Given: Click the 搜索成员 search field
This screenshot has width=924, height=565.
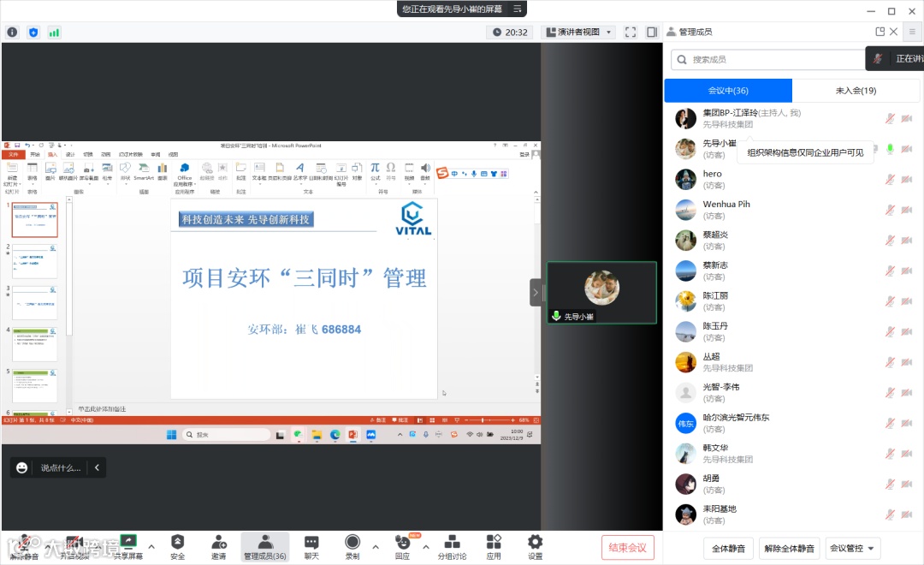Looking at the screenshot, I should point(767,60).
